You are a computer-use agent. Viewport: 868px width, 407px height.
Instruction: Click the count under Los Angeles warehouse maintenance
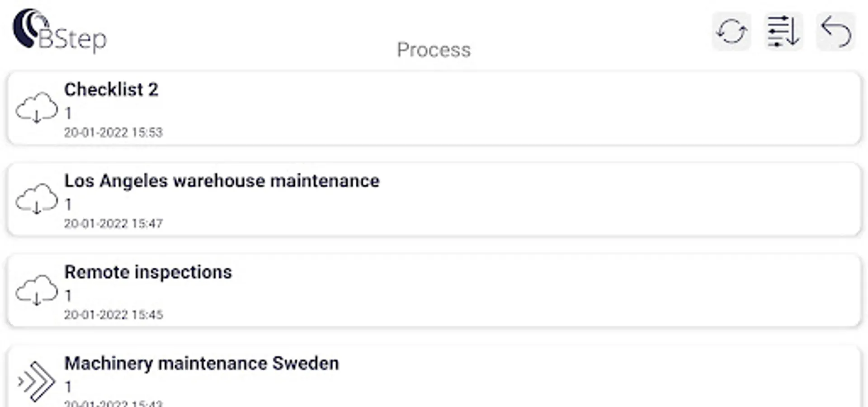pyautogui.click(x=68, y=204)
